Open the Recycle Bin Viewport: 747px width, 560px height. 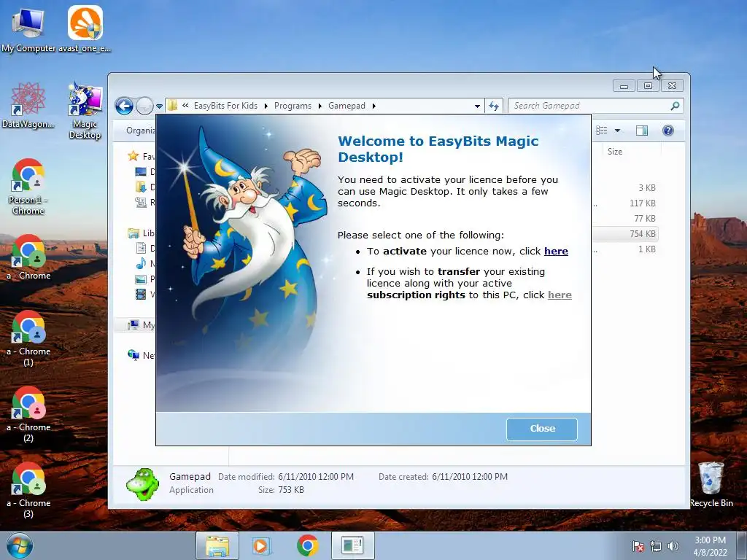[x=711, y=484]
